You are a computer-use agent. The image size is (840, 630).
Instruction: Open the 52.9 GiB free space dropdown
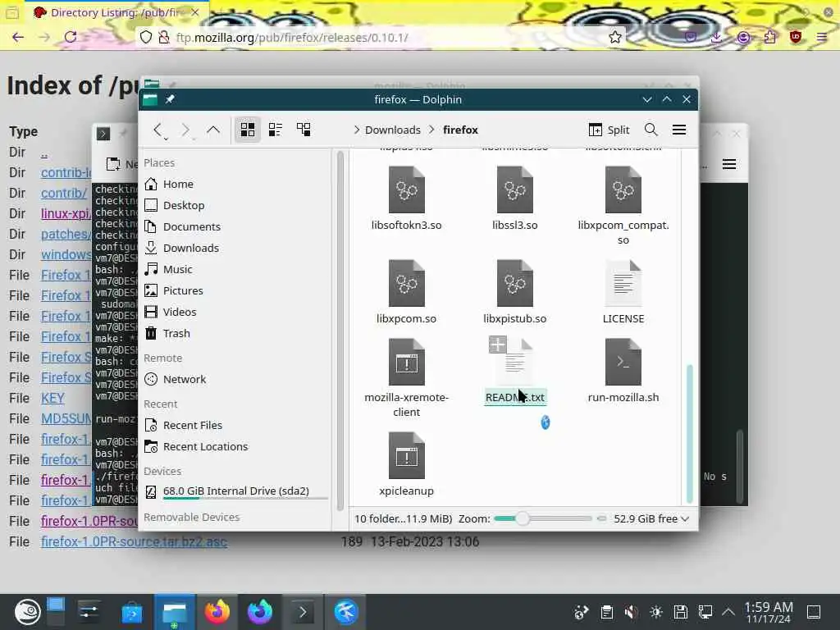pyautogui.click(x=651, y=518)
